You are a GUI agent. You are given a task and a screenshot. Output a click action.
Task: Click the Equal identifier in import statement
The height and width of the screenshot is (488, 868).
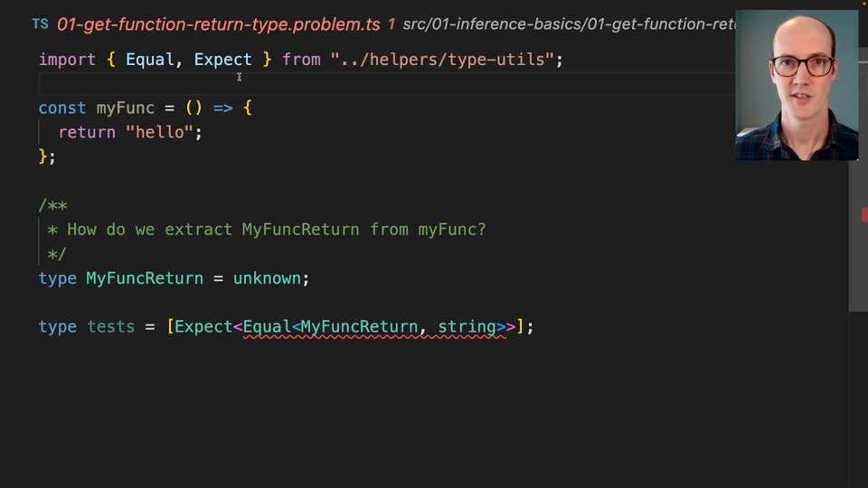150,60
